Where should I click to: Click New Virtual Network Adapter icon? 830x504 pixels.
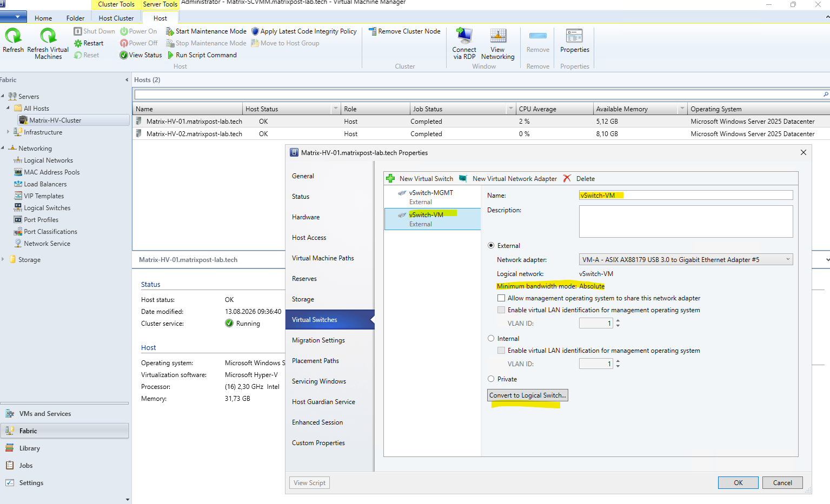click(463, 178)
